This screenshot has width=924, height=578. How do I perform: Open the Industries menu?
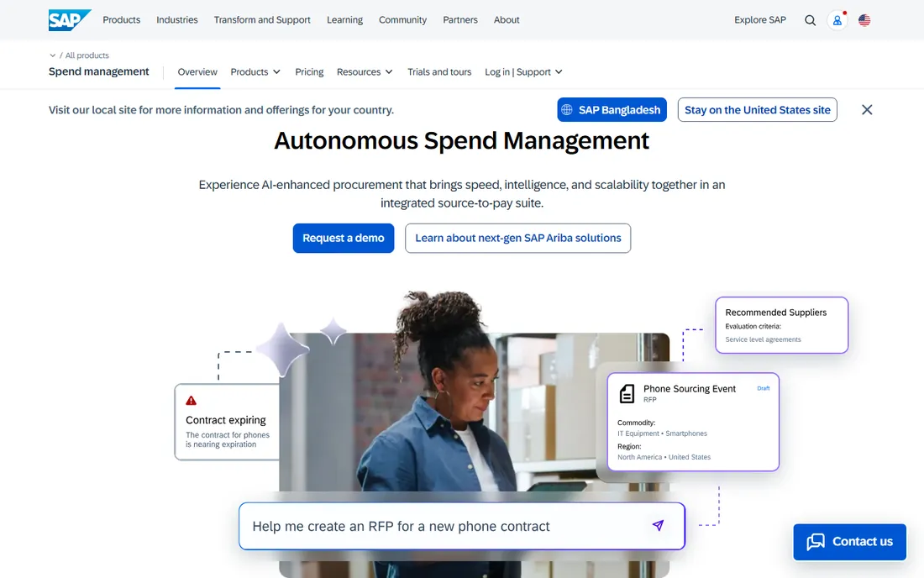coord(176,20)
